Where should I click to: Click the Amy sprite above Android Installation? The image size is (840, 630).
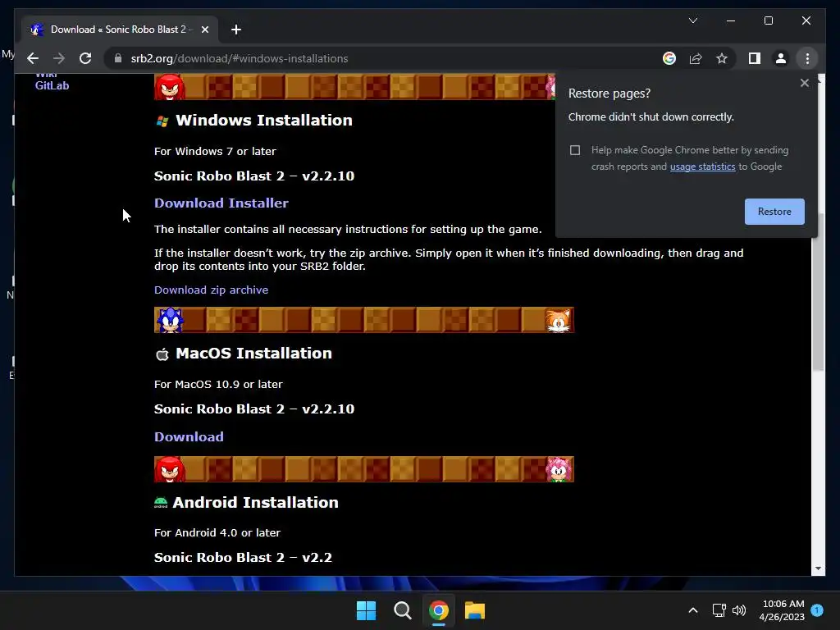click(x=559, y=470)
